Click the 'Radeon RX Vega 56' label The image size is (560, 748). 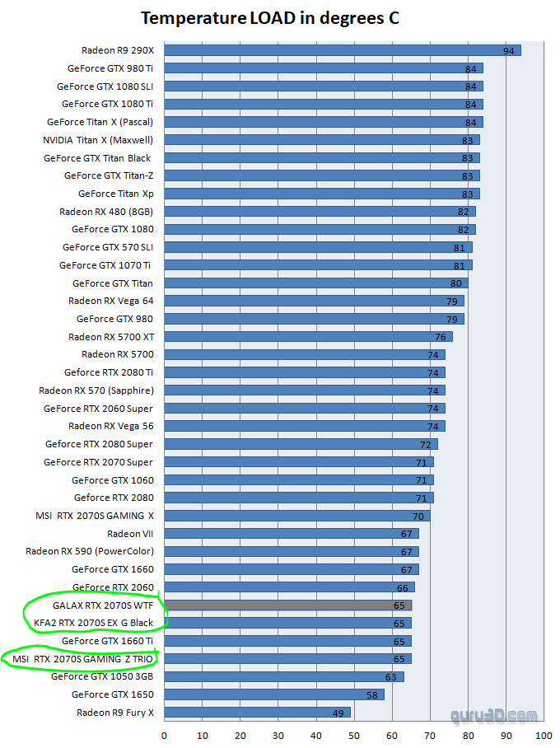click(111, 426)
